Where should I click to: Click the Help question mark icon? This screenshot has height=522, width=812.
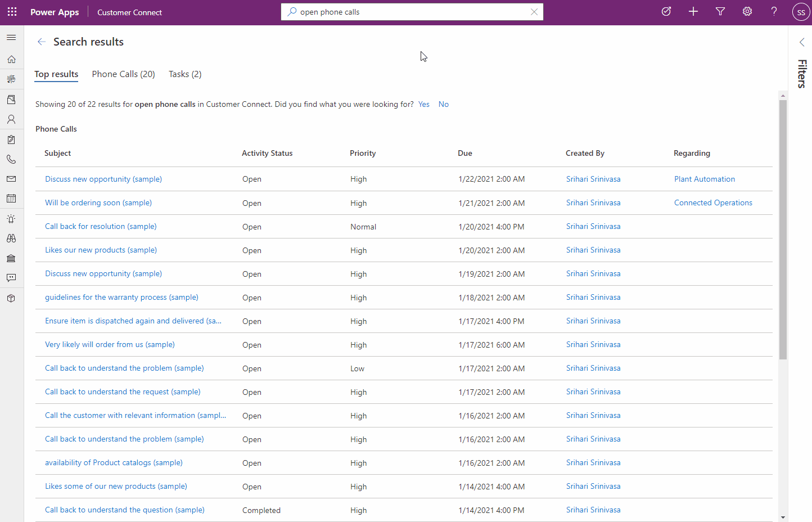[x=774, y=12]
